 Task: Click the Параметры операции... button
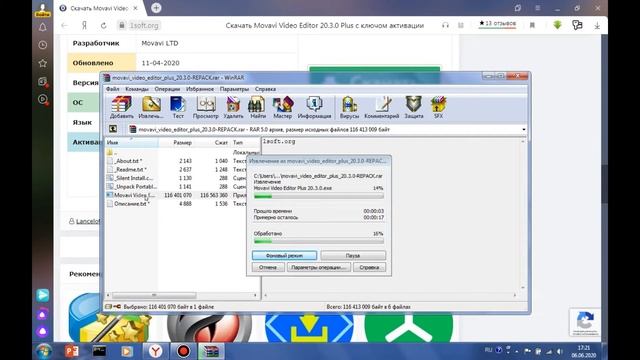coord(318,267)
